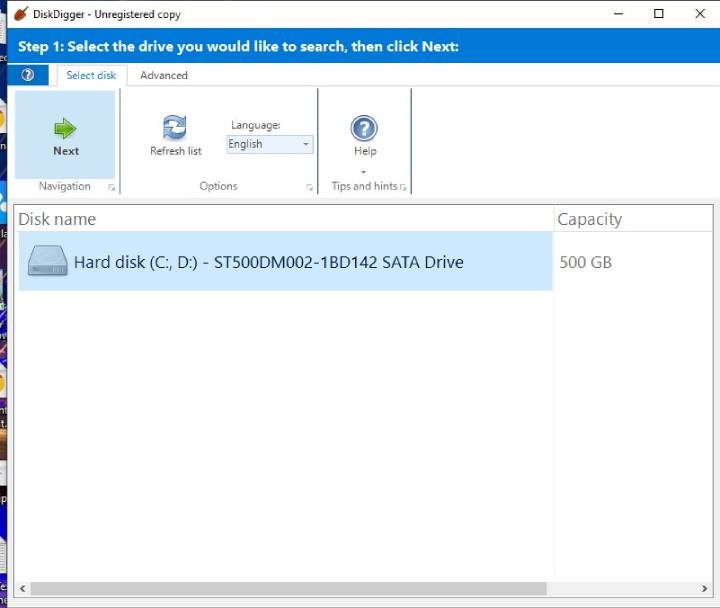The image size is (720, 608).
Task: Open the Language dropdown set to English
Action: point(270,144)
